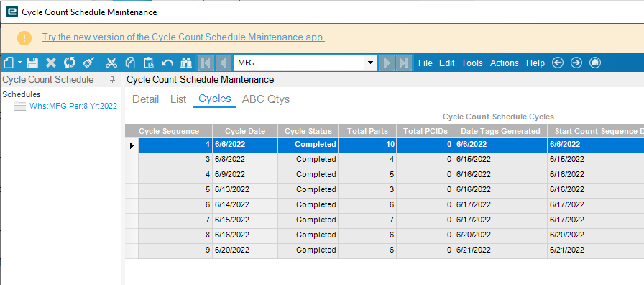The height and width of the screenshot is (285, 644).
Task: Switch to the Detail tab
Action: (145, 99)
